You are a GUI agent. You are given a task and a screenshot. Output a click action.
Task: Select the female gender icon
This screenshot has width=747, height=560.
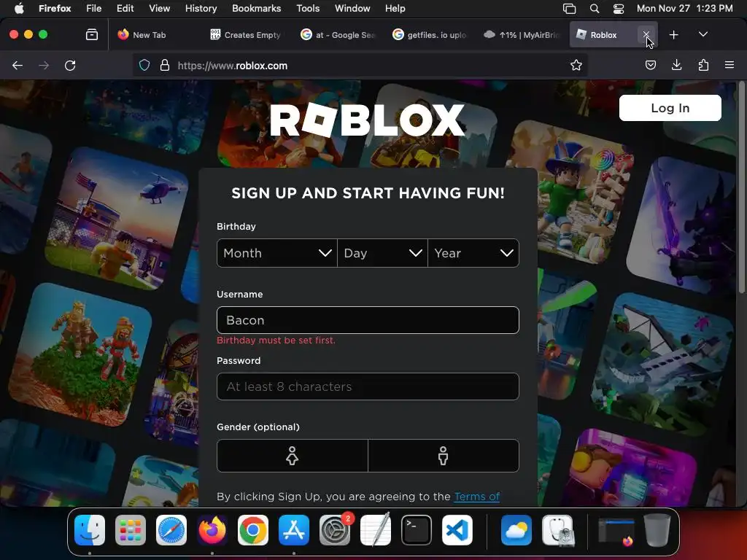292,456
